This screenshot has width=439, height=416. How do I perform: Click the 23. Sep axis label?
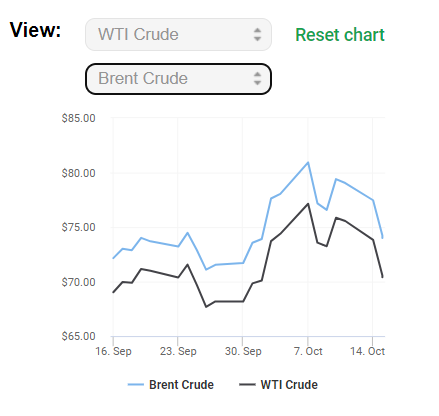pyautogui.click(x=178, y=351)
